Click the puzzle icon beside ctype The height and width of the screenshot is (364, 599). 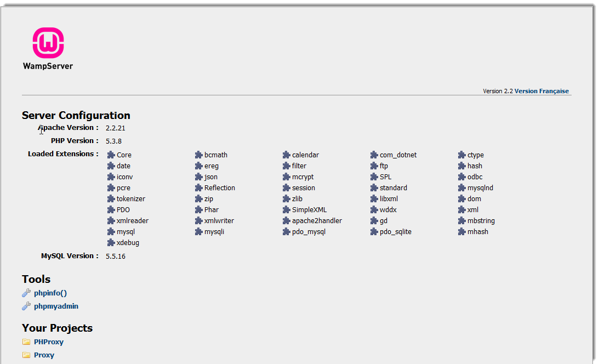(462, 155)
